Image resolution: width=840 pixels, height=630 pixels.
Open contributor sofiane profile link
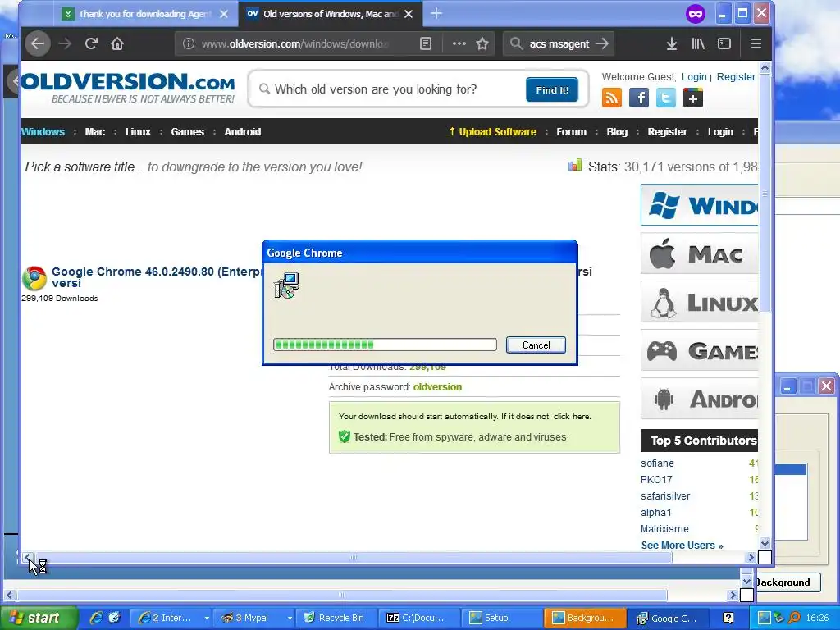click(657, 463)
